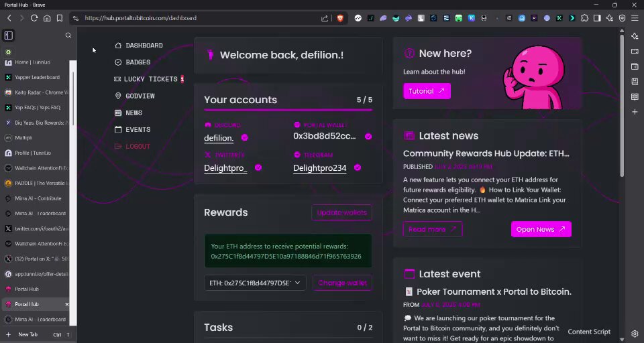Click the Poker Tournament x Portal event title
This screenshot has width=644, height=343.
[x=488, y=291]
